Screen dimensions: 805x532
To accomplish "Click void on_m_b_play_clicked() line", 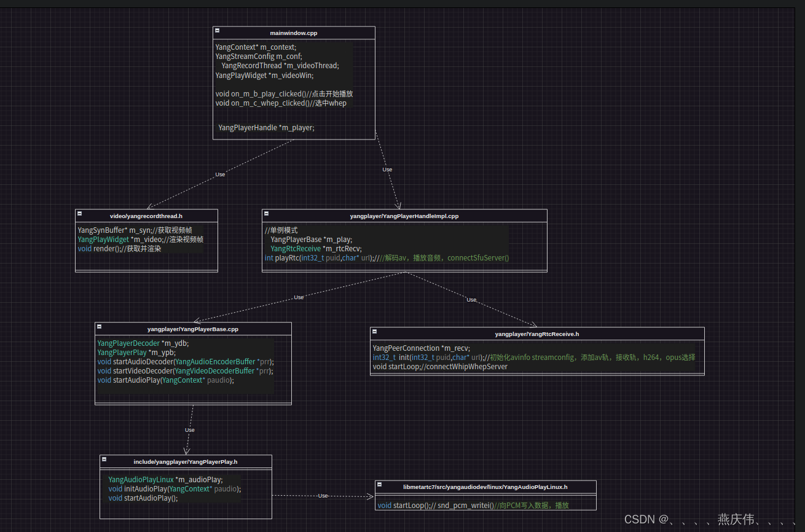I will [x=284, y=94].
